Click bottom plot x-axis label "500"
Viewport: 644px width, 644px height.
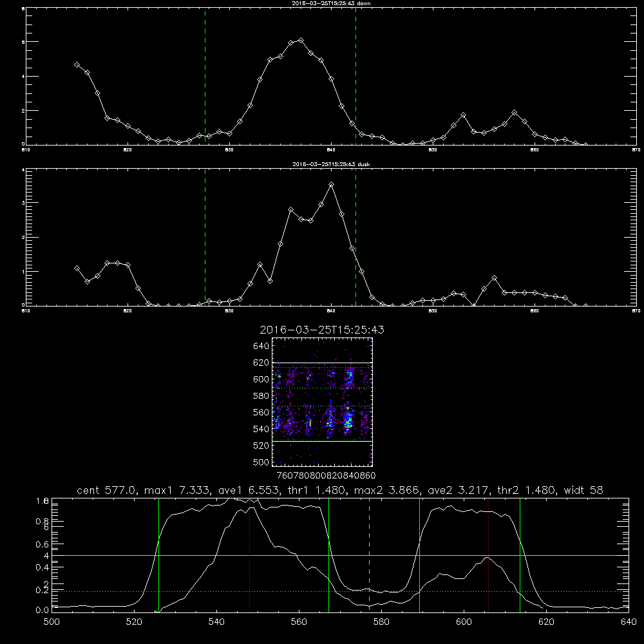pyautogui.click(x=52, y=621)
